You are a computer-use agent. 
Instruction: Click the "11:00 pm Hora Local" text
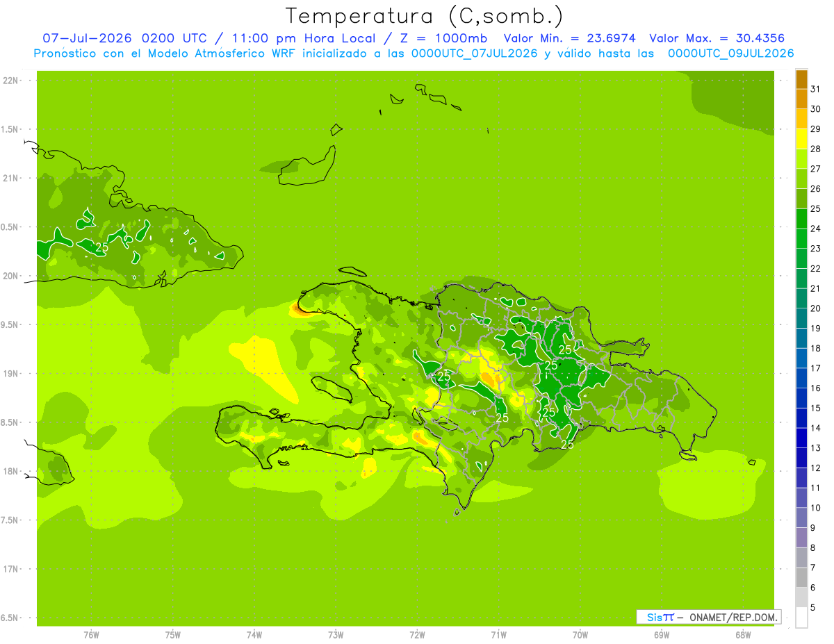303,38
